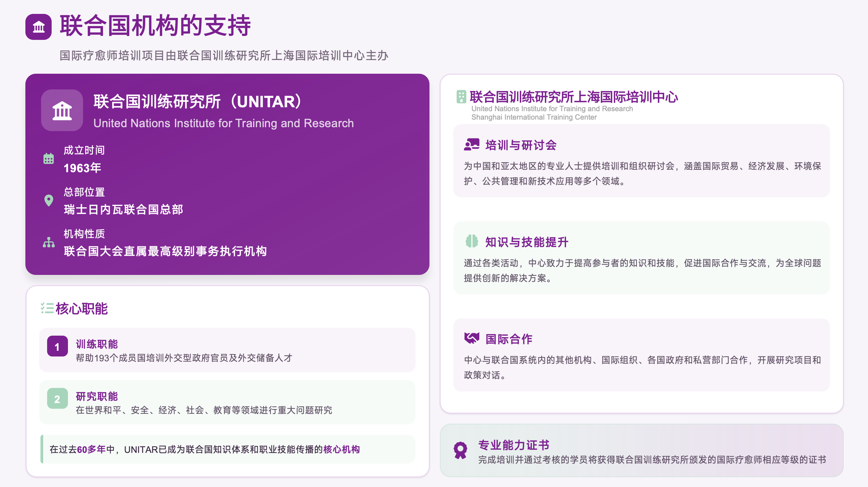Click the green building icon before 上海国际培训中心 heading
868x487 pixels.
pos(461,97)
